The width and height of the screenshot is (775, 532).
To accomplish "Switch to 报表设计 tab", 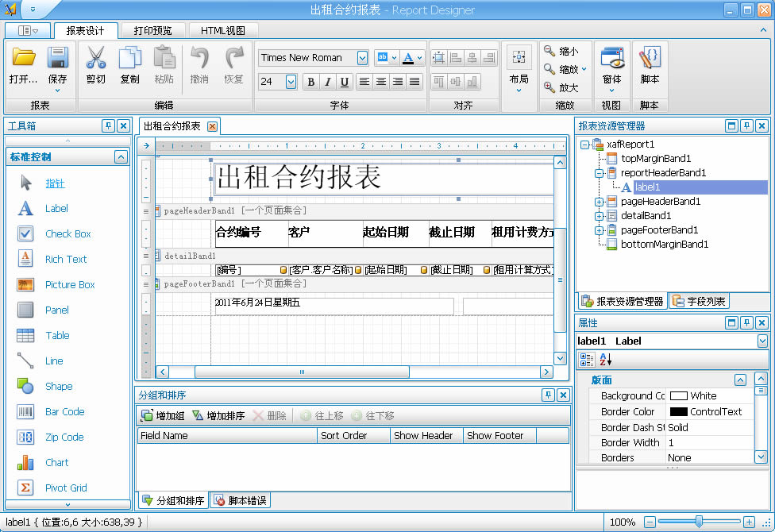I will pyautogui.click(x=86, y=31).
